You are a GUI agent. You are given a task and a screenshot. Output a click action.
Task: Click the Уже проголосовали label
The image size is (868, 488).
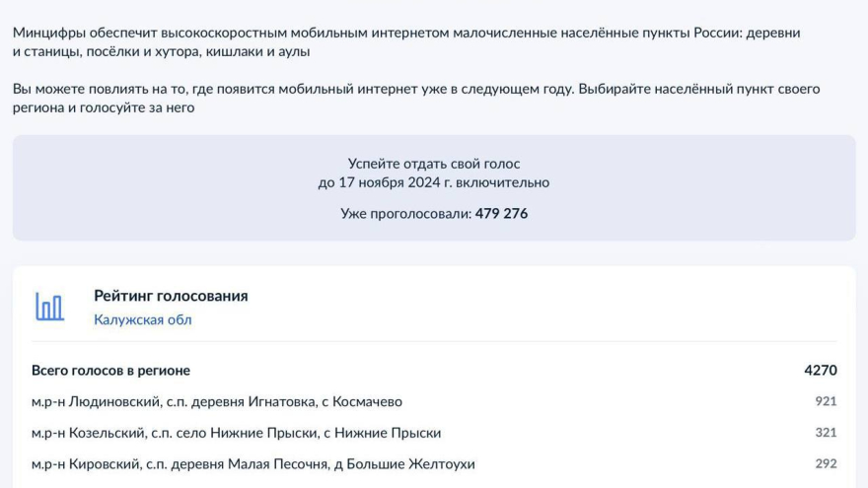(x=405, y=214)
